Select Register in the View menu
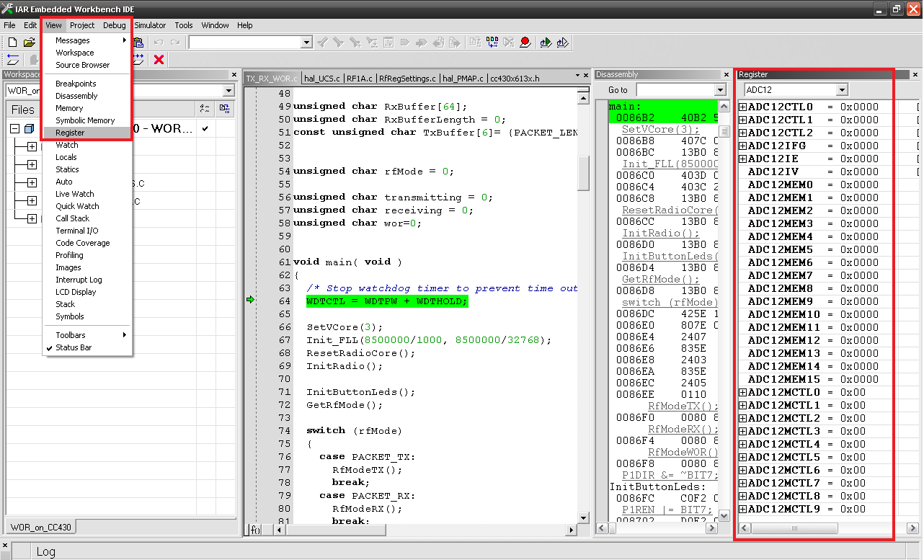 click(x=70, y=133)
